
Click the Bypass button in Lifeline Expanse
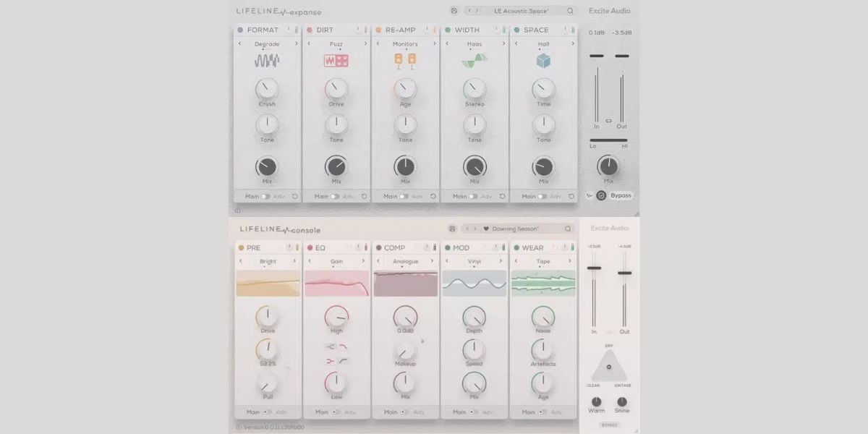pos(620,195)
